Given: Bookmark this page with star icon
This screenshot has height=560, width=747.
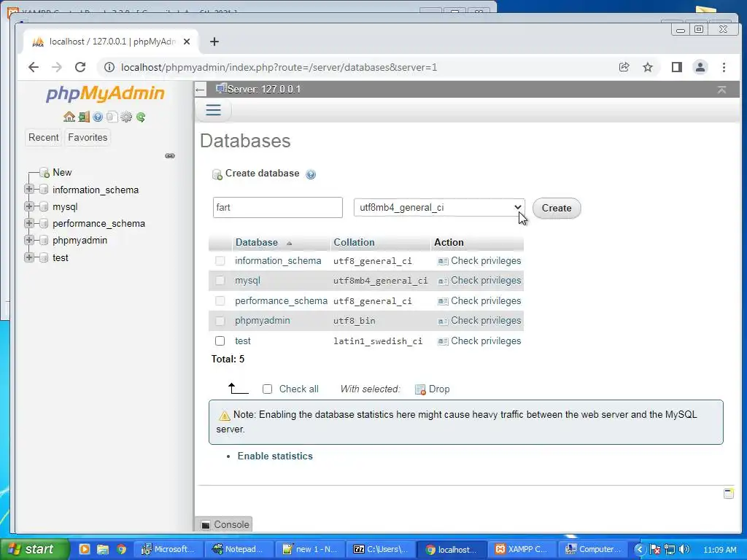Looking at the screenshot, I should click(648, 67).
